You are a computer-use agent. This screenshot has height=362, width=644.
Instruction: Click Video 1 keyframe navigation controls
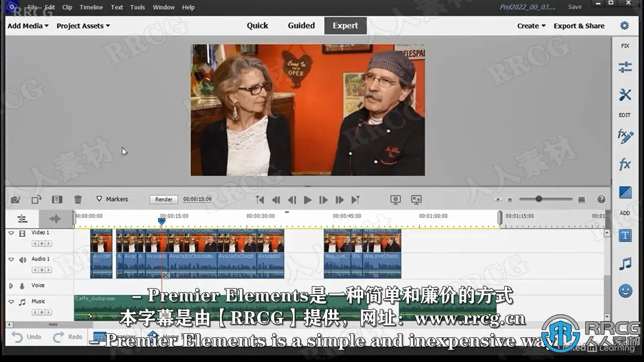(x=42, y=243)
